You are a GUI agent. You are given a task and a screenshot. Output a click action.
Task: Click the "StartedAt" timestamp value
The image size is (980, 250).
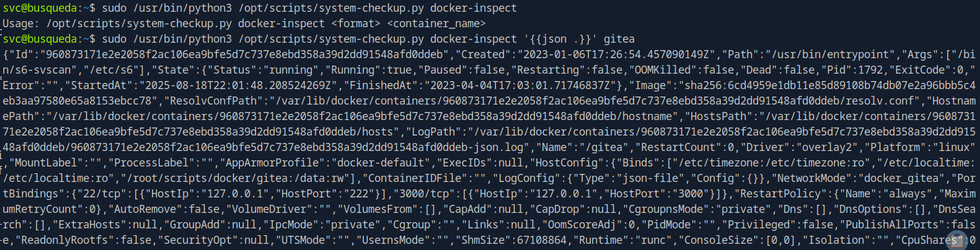pyautogui.click(x=239, y=85)
